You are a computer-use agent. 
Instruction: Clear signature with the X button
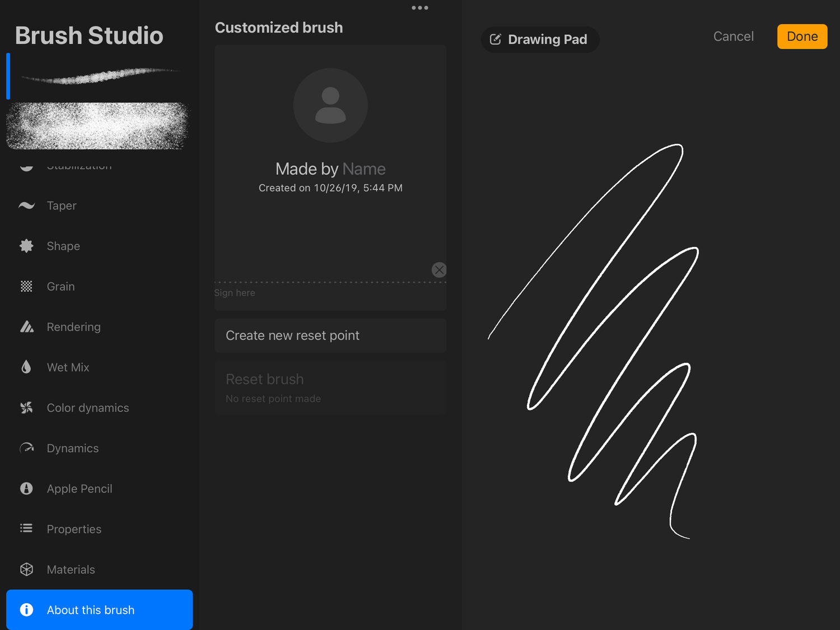(439, 270)
